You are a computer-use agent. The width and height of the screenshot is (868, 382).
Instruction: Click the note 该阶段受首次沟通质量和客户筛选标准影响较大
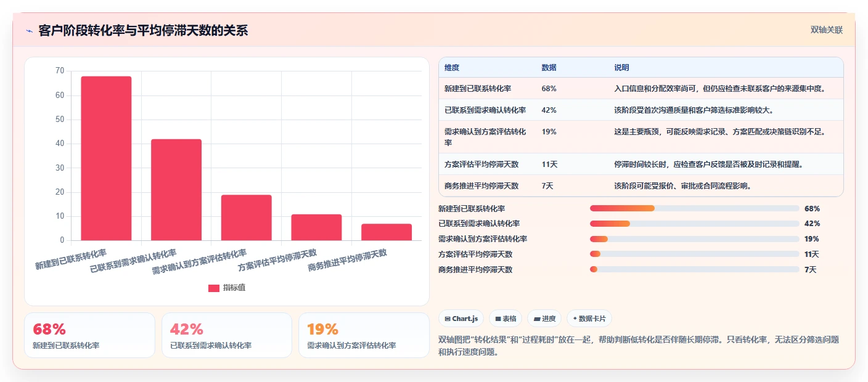point(694,110)
